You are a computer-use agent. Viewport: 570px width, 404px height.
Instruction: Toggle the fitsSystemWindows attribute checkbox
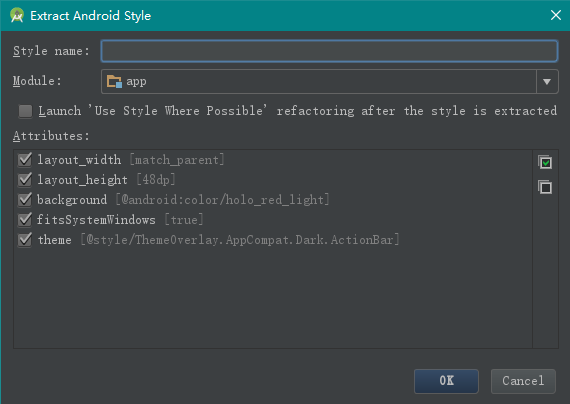coord(25,220)
